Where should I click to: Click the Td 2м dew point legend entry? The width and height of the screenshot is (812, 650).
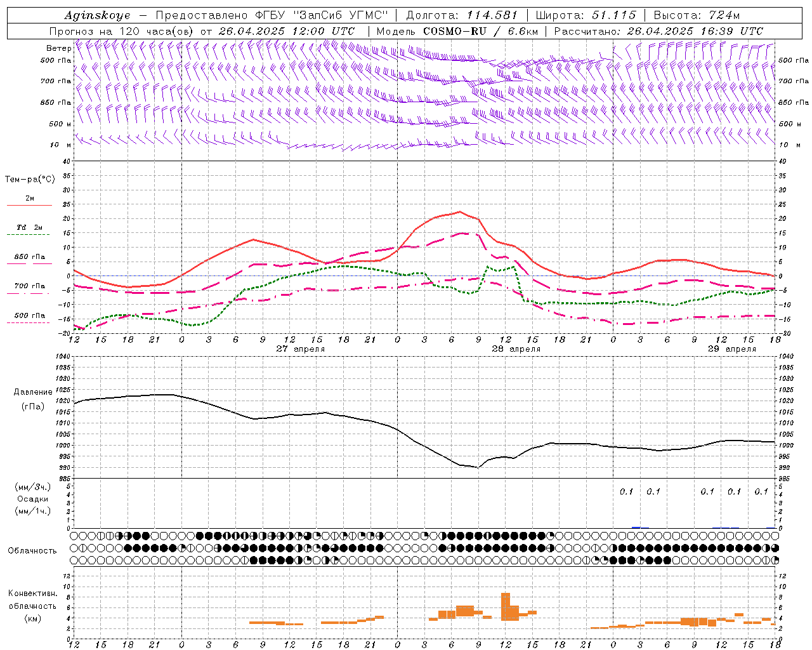tap(29, 227)
